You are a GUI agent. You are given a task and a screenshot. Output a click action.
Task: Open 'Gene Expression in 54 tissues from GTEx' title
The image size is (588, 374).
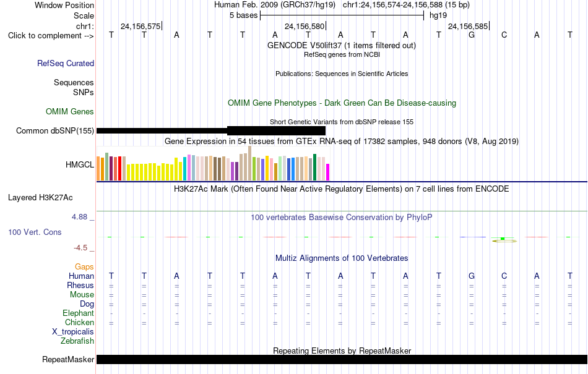point(342,141)
